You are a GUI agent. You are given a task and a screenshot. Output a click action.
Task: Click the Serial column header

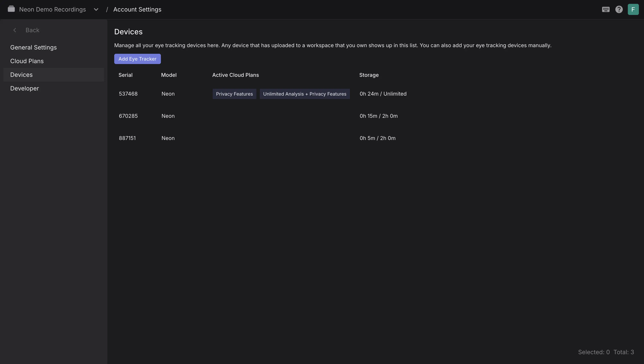[x=125, y=75]
